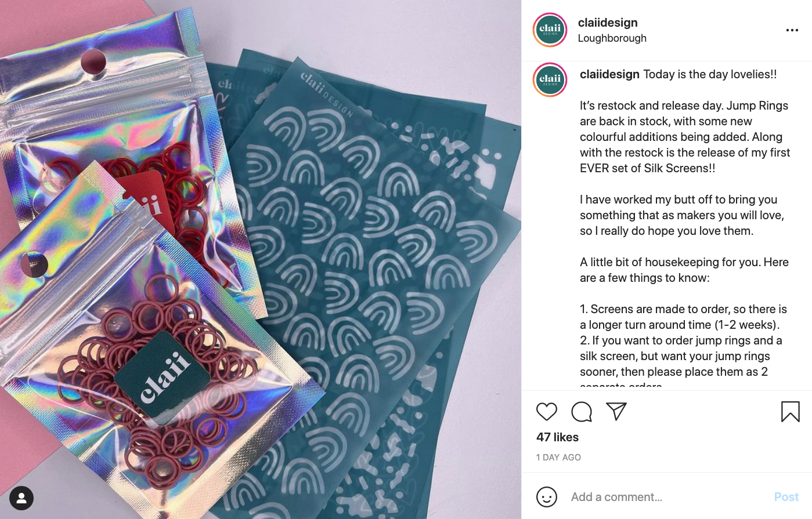Focus the Add a comment field
Image resolution: width=812 pixels, height=519 pixels.
pyautogui.click(x=667, y=497)
